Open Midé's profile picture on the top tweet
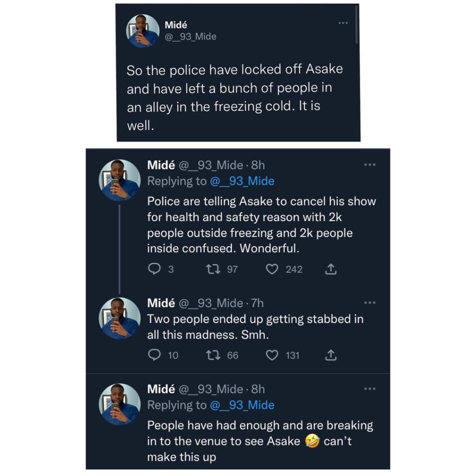476x476 pixels. 143,31
